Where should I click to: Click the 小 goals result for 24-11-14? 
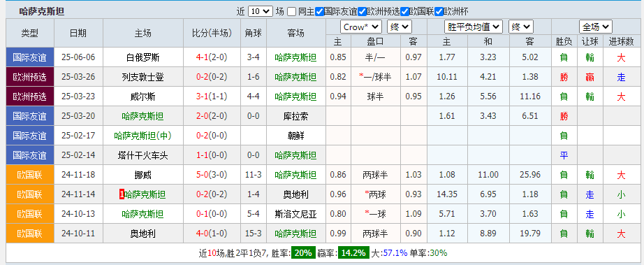(621, 195)
